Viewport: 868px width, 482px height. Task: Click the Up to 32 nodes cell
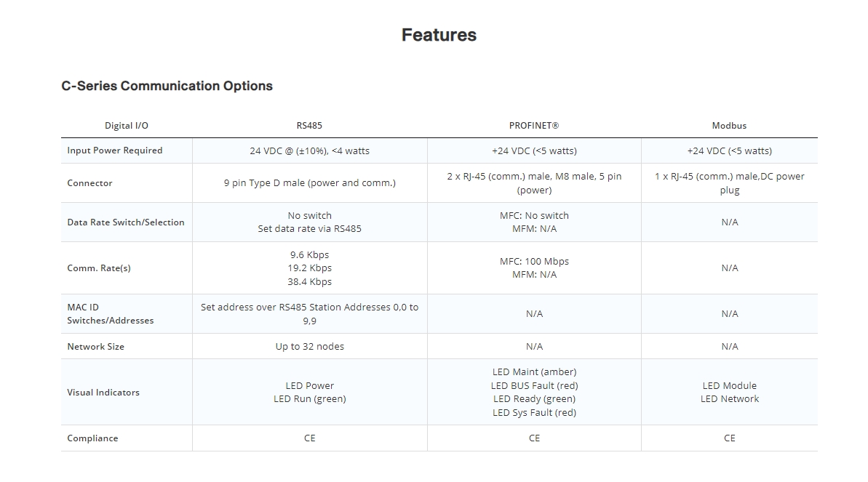point(309,347)
